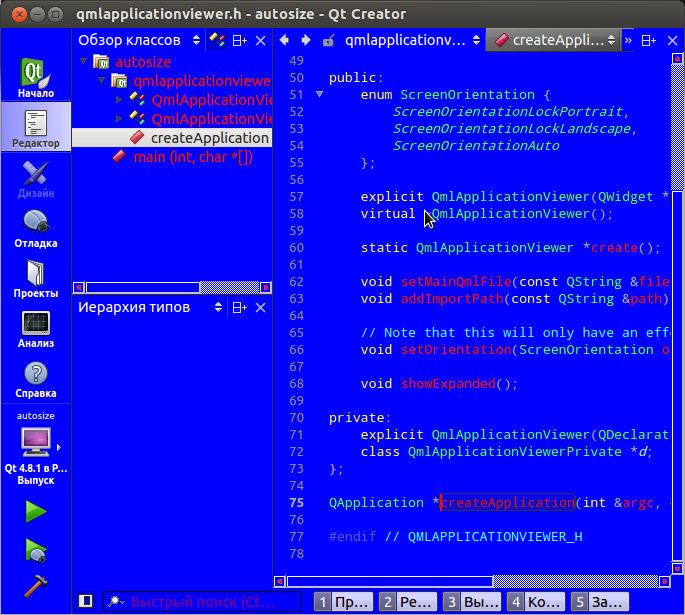Start debugging with the bug-arrow icon

36,550
